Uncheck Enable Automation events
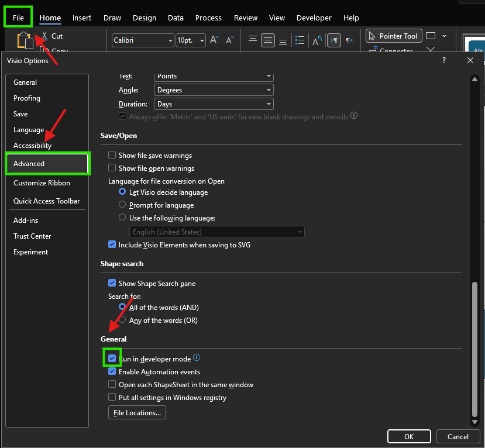This screenshot has height=448, width=485. (x=112, y=371)
